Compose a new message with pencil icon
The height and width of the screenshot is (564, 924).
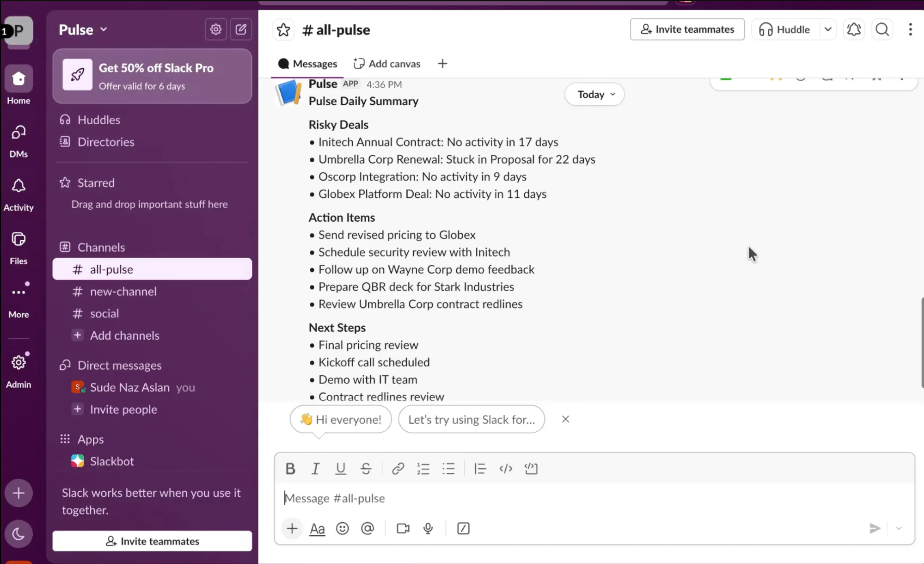point(241,29)
